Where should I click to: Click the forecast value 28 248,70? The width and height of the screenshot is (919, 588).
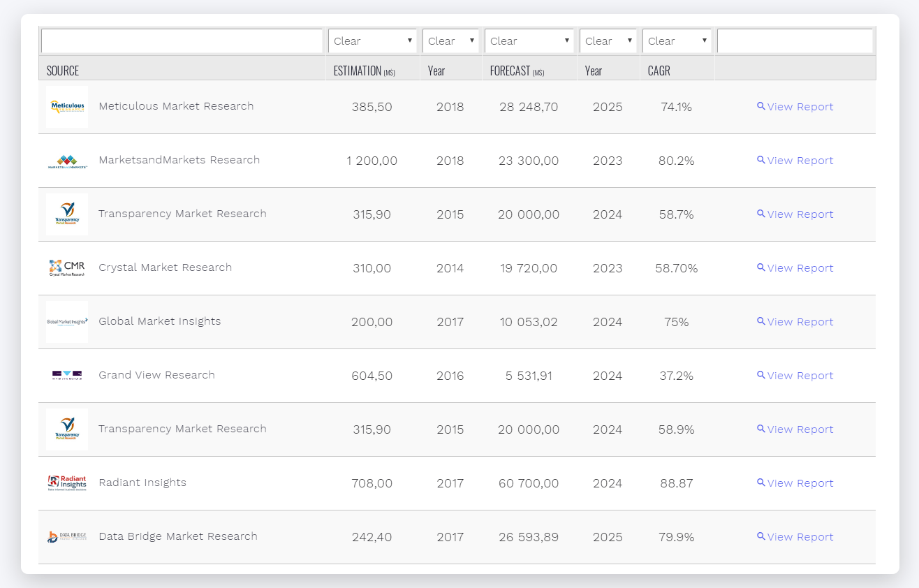[529, 107]
